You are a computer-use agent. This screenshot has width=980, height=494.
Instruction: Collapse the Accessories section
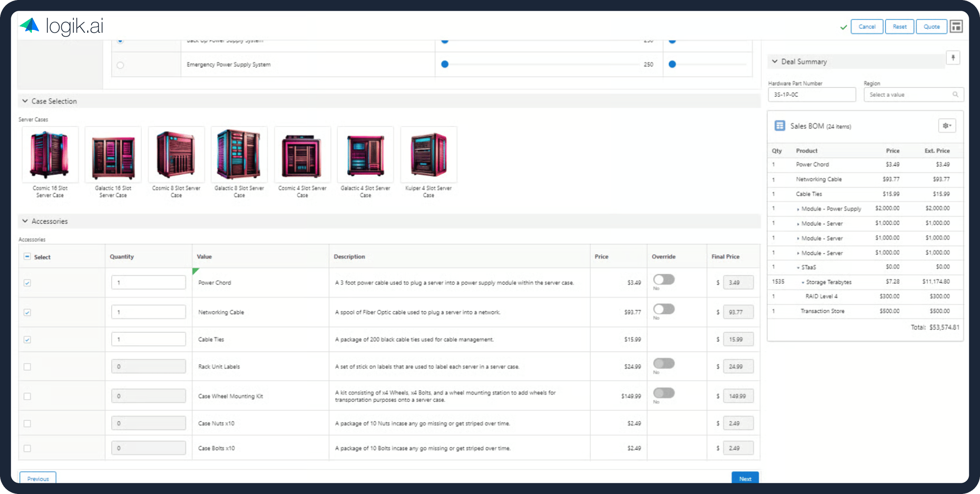pyautogui.click(x=25, y=221)
